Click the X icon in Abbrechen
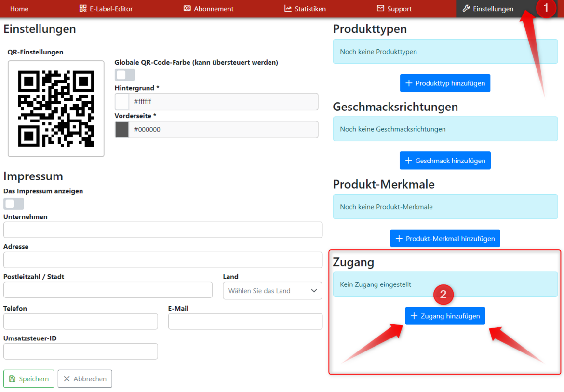This screenshot has height=392, width=564. 67,378
